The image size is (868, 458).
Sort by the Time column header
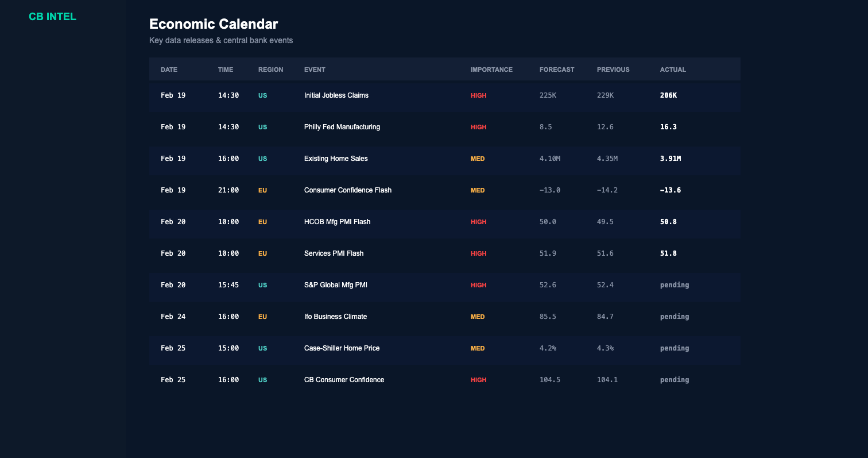226,70
